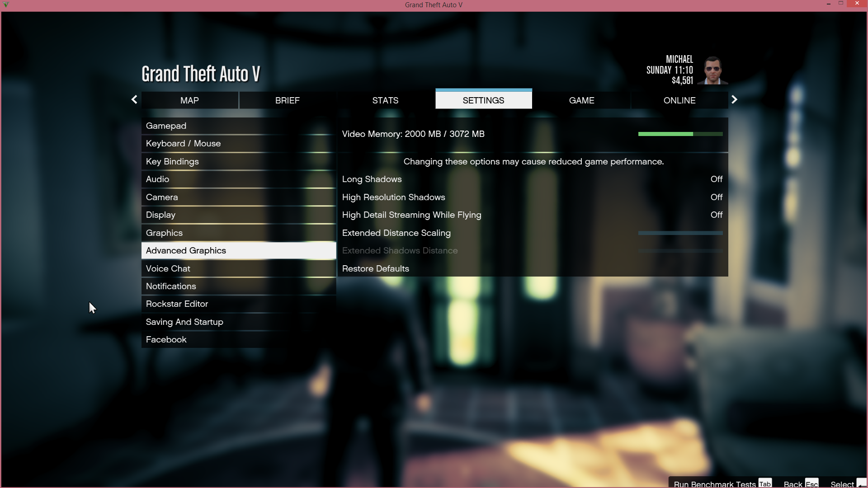This screenshot has height=488, width=868.
Task: Open the Rockstar Editor settings
Action: pyautogui.click(x=177, y=304)
